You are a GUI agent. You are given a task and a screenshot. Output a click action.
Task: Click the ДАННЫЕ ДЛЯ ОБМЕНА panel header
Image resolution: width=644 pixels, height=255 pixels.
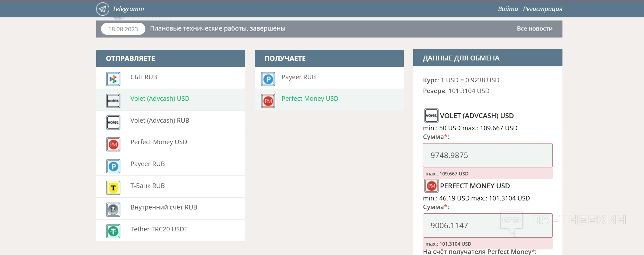click(x=488, y=58)
